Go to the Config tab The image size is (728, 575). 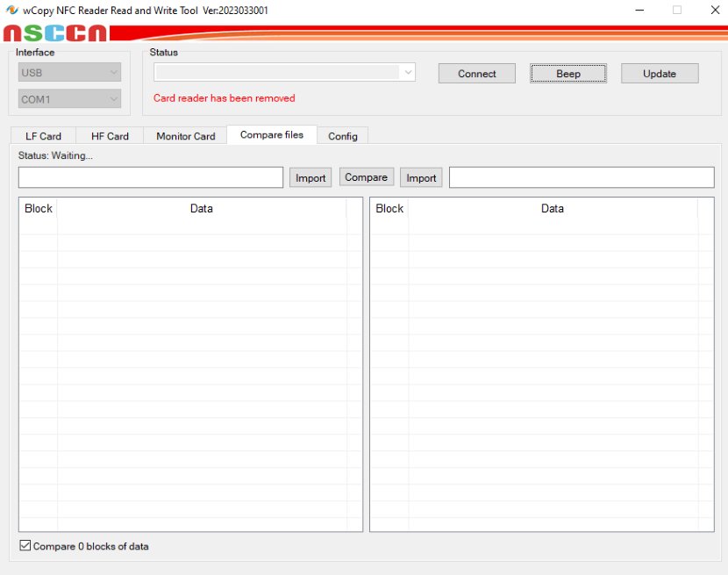point(342,136)
